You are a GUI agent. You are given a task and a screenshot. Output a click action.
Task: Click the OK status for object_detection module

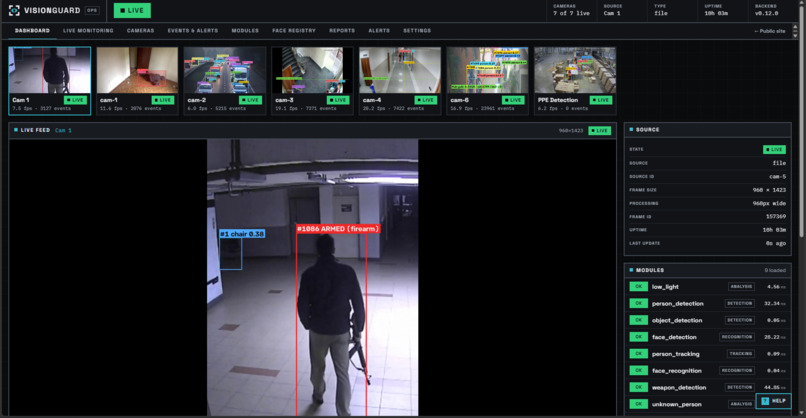tap(638, 320)
